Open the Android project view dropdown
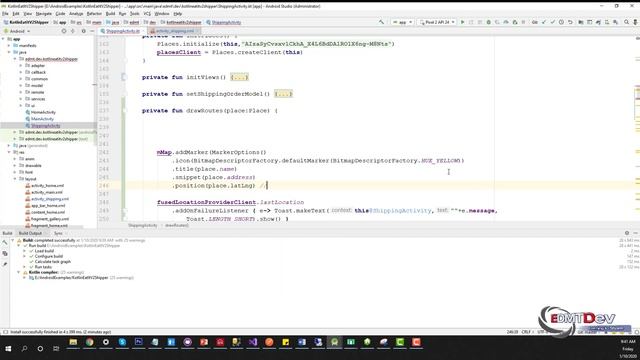This screenshot has height=360, width=640. click(x=17, y=31)
